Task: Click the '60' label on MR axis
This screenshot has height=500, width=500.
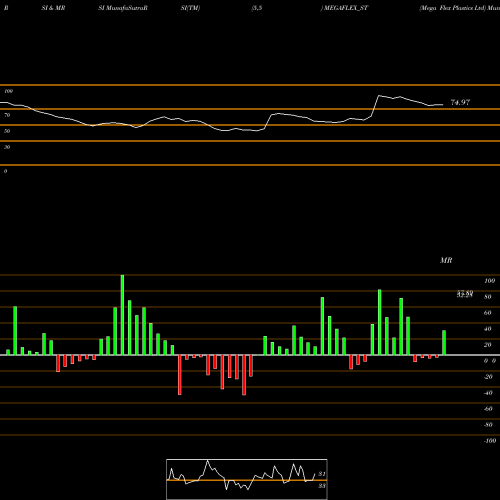Action: click(488, 313)
